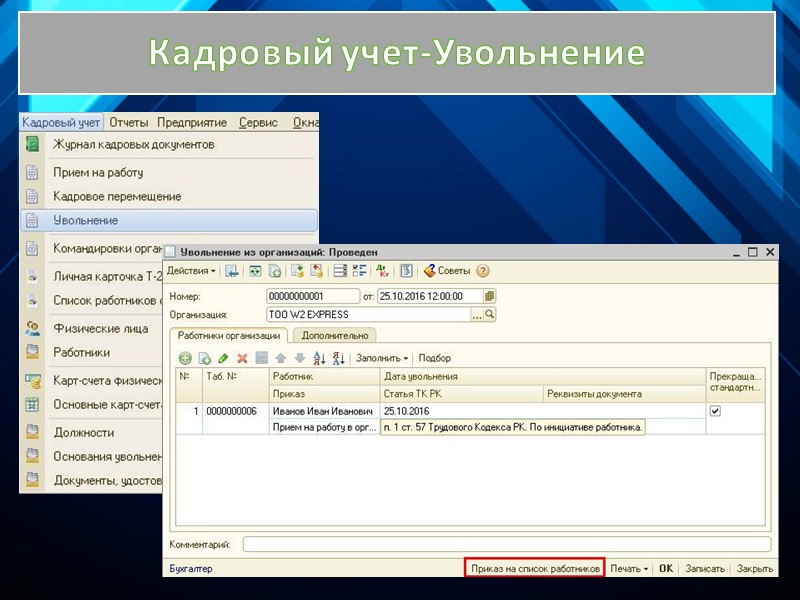
Task: Click the move row up arrow icon
Action: [x=281, y=358]
